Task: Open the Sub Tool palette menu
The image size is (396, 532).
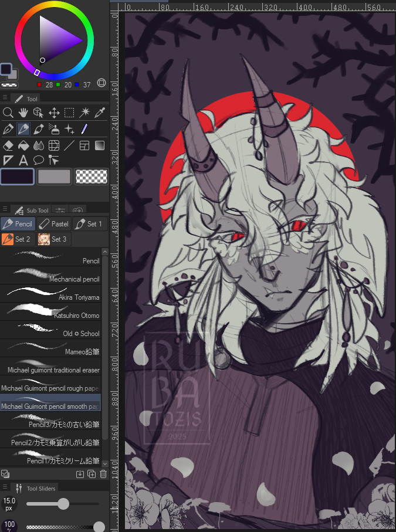Action: coord(5,209)
